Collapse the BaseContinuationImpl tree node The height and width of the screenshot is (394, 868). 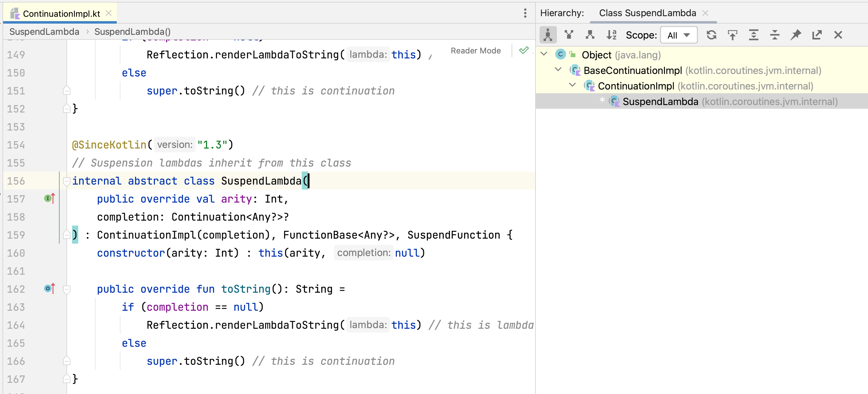(558, 70)
